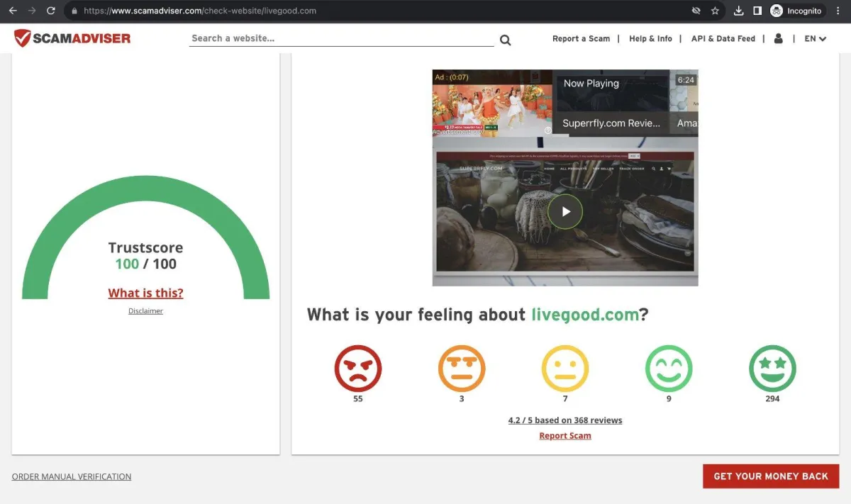Open the browser three-dot menu
This screenshot has height=504, width=851.
(x=838, y=11)
